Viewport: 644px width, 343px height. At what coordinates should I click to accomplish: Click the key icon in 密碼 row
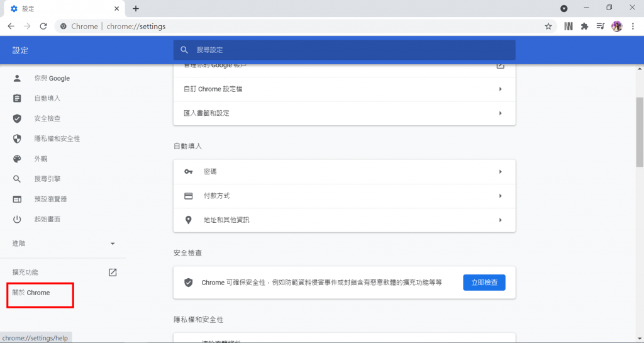pyautogui.click(x=189, y=172)
